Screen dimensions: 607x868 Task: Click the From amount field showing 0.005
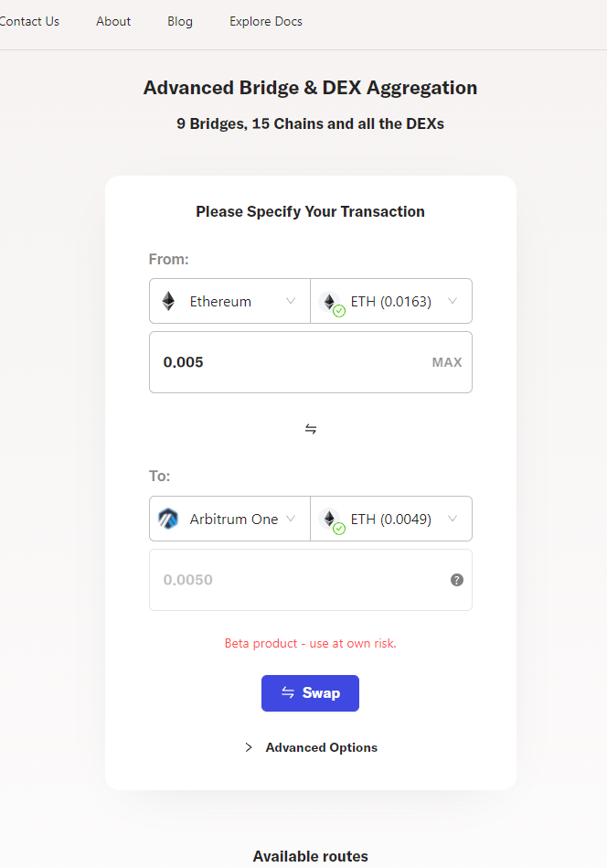coord(283,362)
